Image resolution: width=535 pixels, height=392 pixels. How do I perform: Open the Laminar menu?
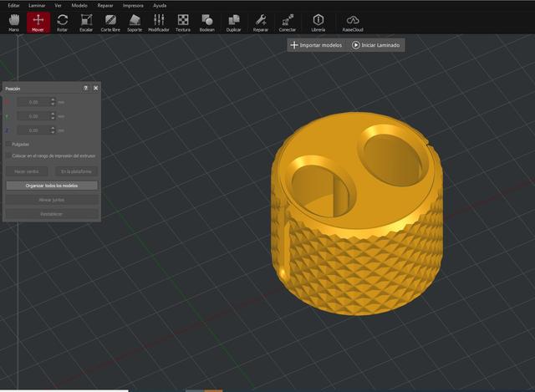pyautogui.click(x=37, y=6)
